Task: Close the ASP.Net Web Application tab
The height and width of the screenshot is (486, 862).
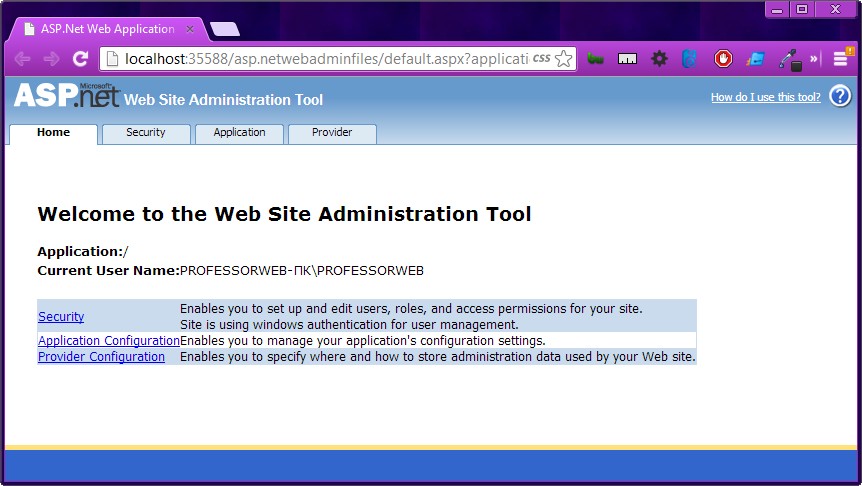Action: [190, 29]
